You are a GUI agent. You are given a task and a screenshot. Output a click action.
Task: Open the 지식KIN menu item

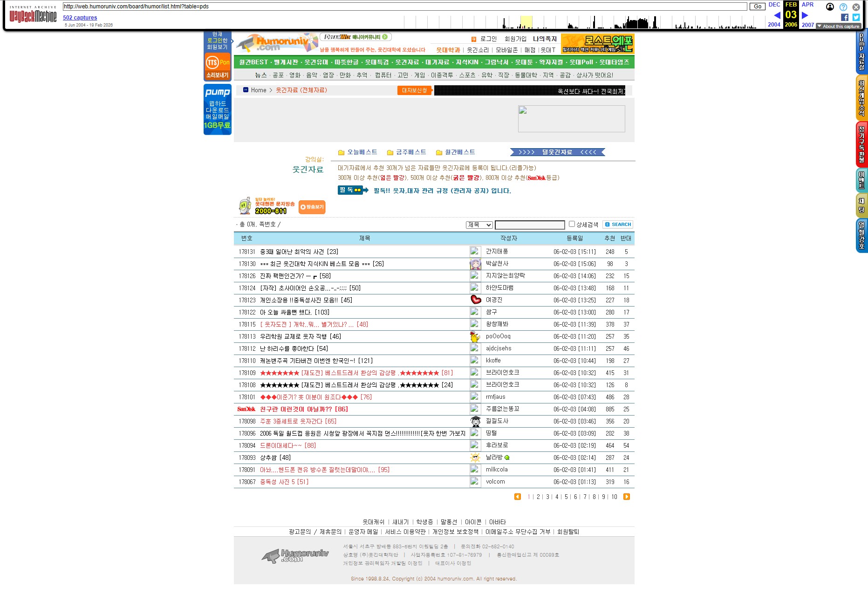[467, 62]
